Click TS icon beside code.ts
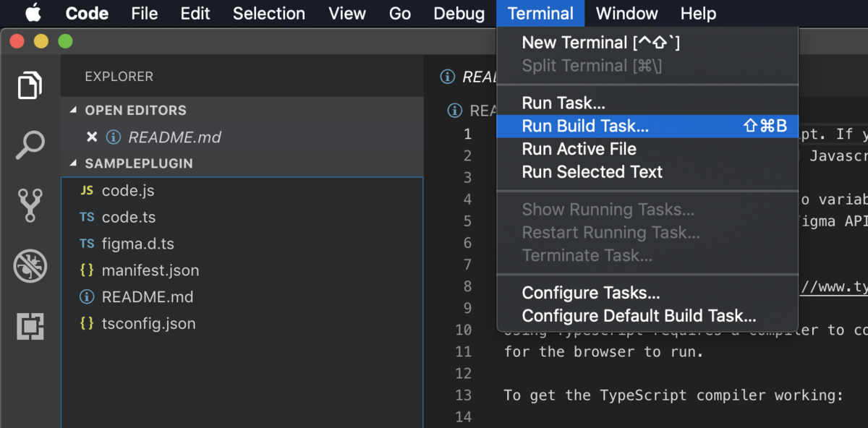 (87, 217)
